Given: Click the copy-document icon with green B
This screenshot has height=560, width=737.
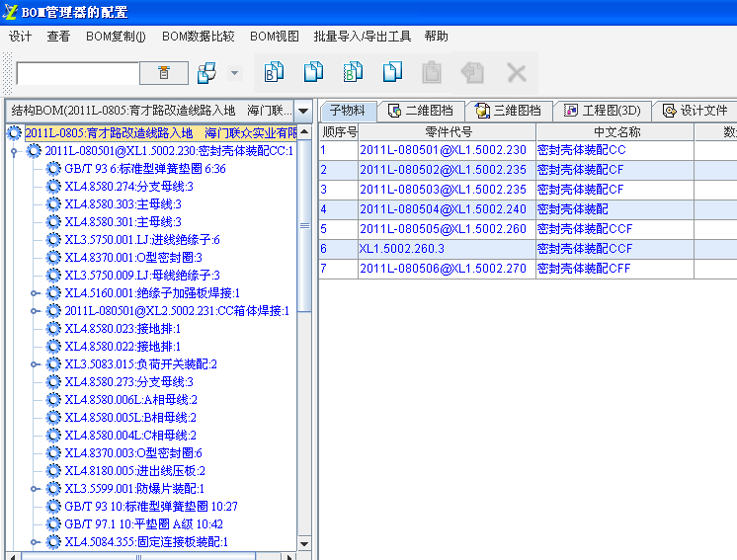Looking at the screenshot, I should (353, 72).
